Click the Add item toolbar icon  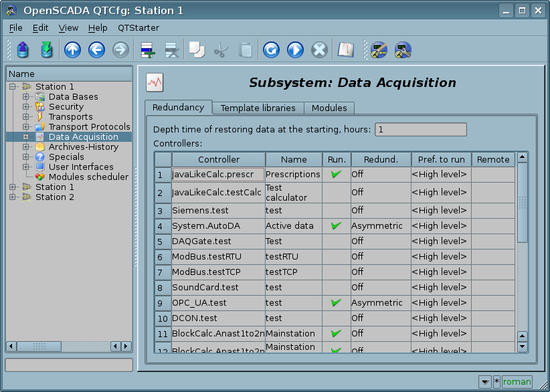point(147,50)
